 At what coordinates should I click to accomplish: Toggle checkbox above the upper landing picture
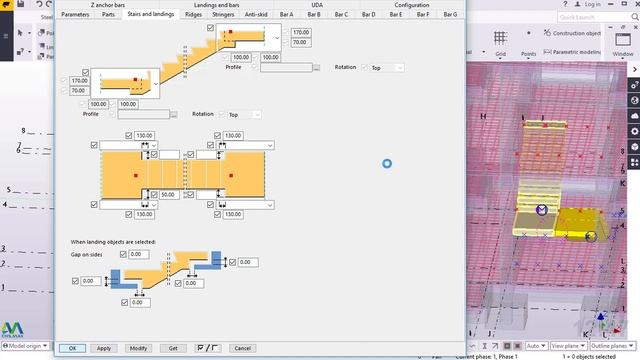pos(210,28)
